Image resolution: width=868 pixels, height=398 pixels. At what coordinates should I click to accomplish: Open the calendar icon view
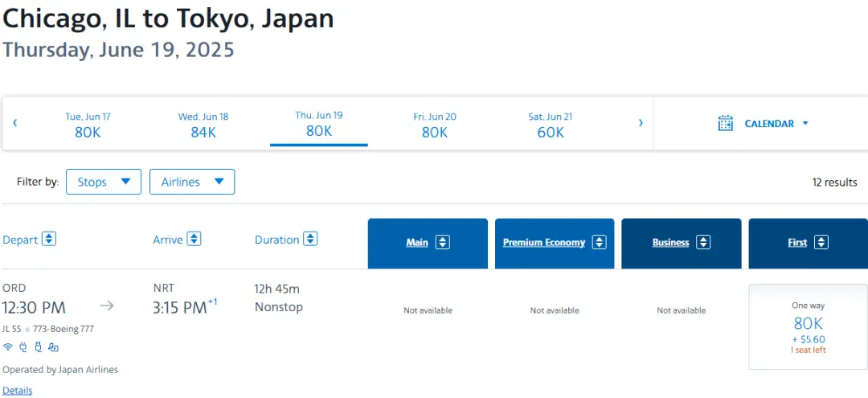(x=726, y=123)
